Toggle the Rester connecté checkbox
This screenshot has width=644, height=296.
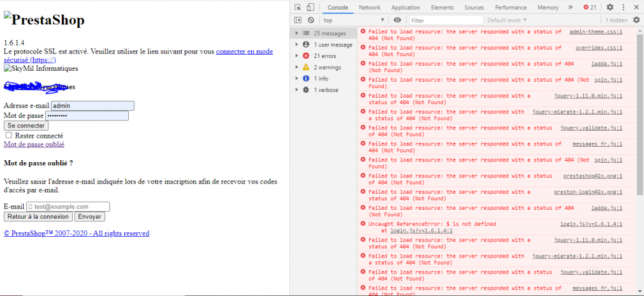(x=8, y=135)
